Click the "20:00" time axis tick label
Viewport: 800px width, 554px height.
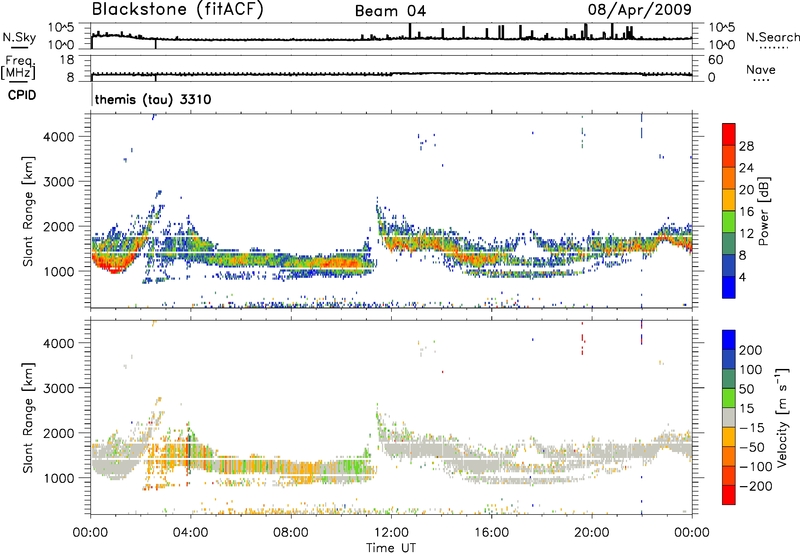pyautogui.click(x=591, y=533)
